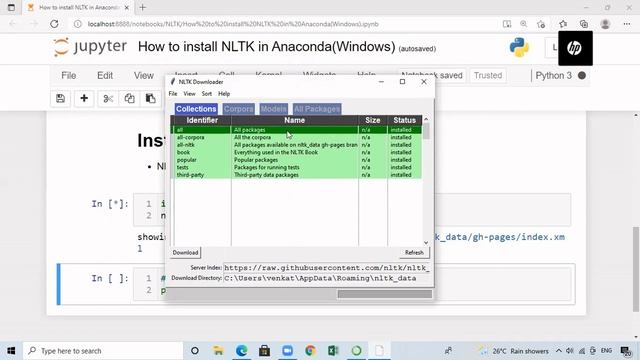Sort by the Name column header
The height and width of the screenshot is (360, 640).
pyautogui.click(x=295, y=120)
